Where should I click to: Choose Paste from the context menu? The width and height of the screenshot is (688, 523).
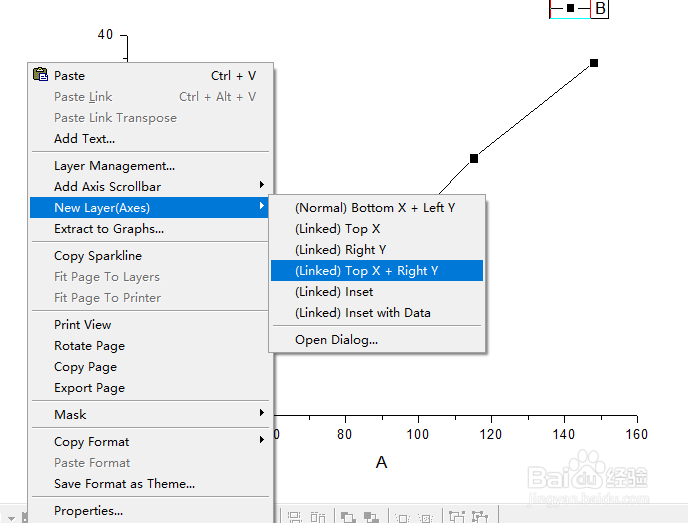150,75
